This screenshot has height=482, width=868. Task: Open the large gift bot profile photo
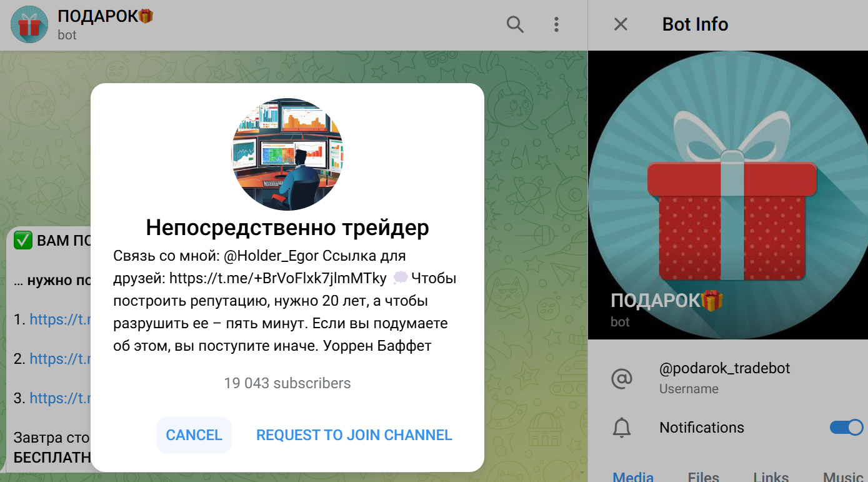click(x=728, y=195)
